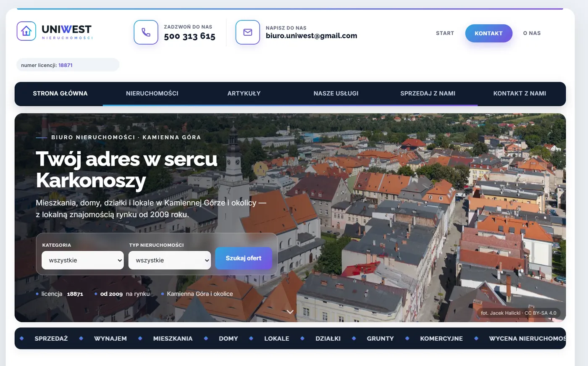588x366 pixels.
Task: Click the blue KONTAKT button
Action: [488, 33]
